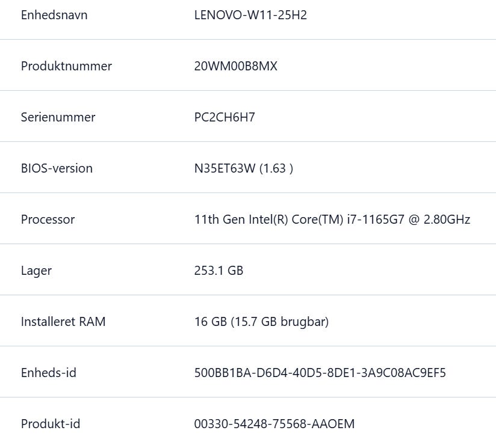
Task: Click the Serienummer label
Action: coord(58,117)
